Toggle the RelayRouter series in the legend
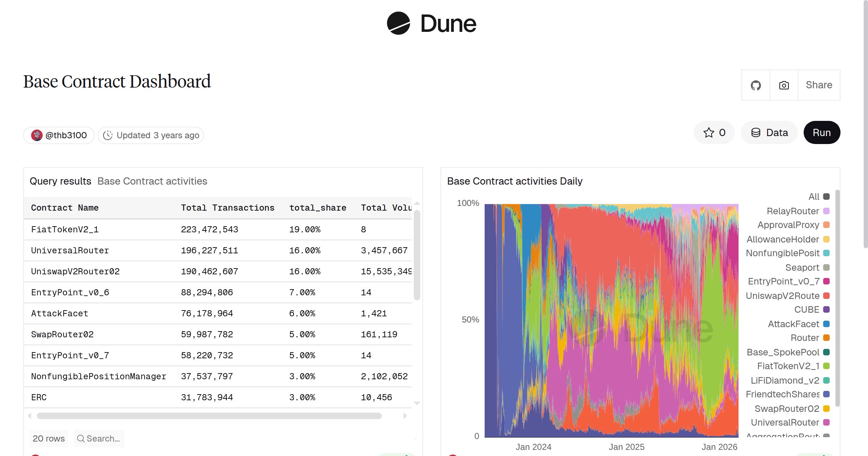 pos(792,211)
